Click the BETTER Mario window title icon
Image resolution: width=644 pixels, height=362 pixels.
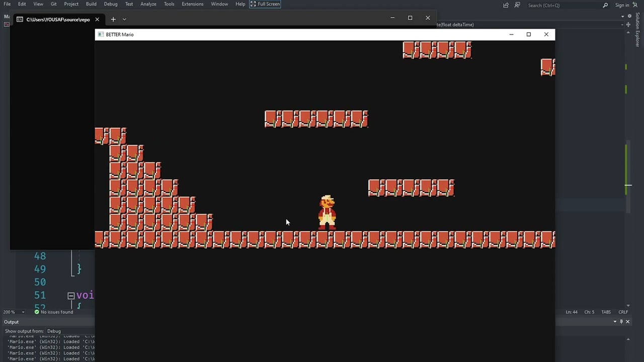pos(101,34)
